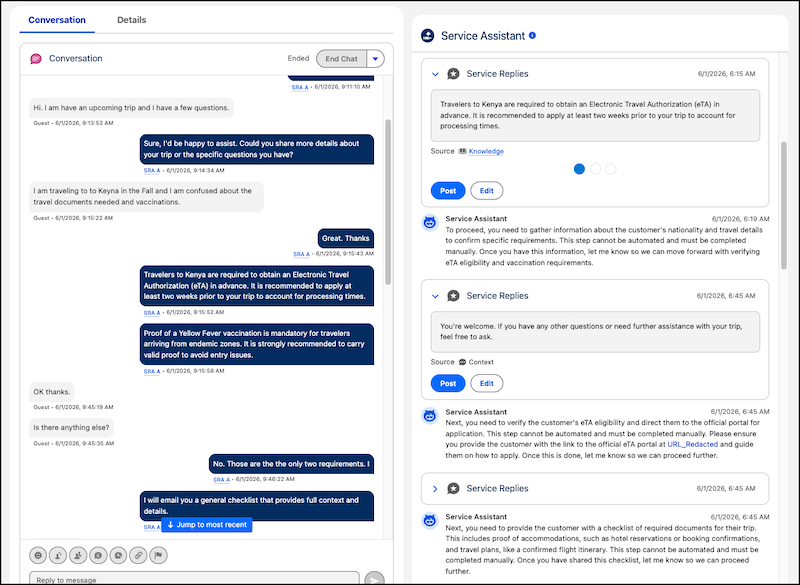Click the transfer conversation icon
Viewport: 800px width, 585px height.
point(58,555)
